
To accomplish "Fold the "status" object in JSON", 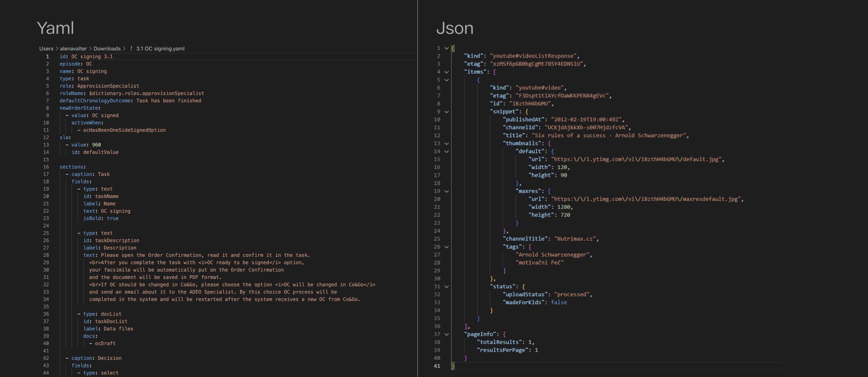I will [x=447, y=287].
